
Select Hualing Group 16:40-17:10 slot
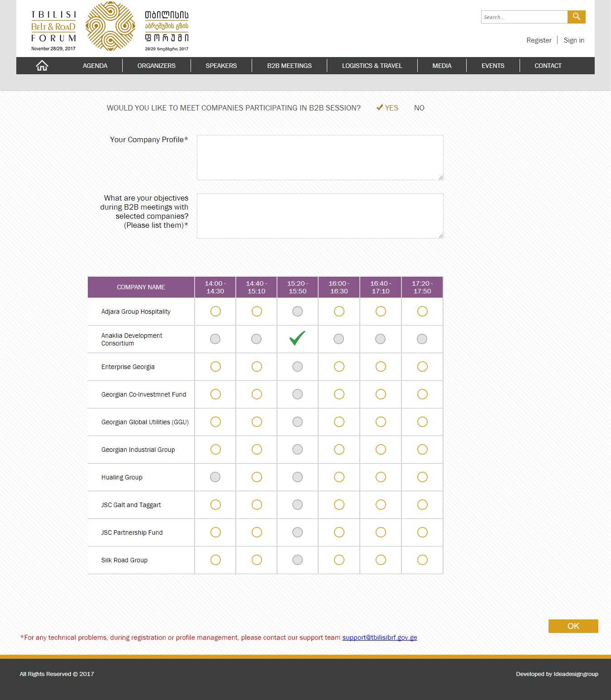click(x=381, y=477)
